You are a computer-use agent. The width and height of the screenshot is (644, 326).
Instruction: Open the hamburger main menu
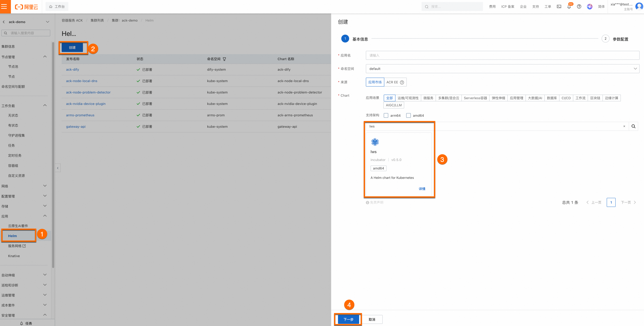(4, 6)
